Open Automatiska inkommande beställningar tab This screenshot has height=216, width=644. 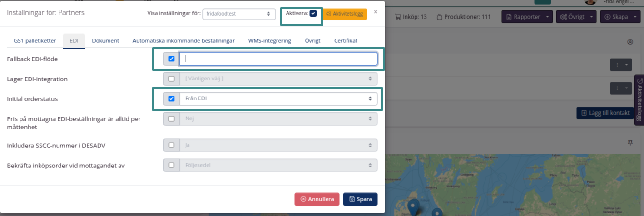coord(183,41)
